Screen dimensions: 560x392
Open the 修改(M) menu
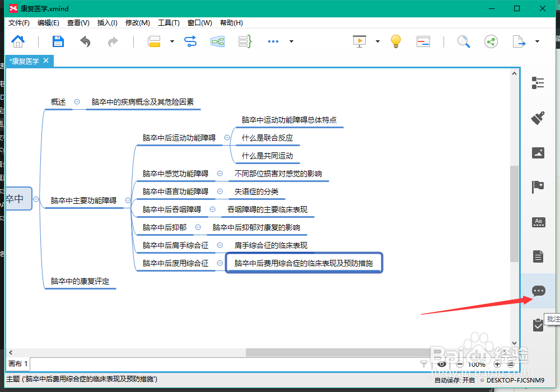point(138,23)
